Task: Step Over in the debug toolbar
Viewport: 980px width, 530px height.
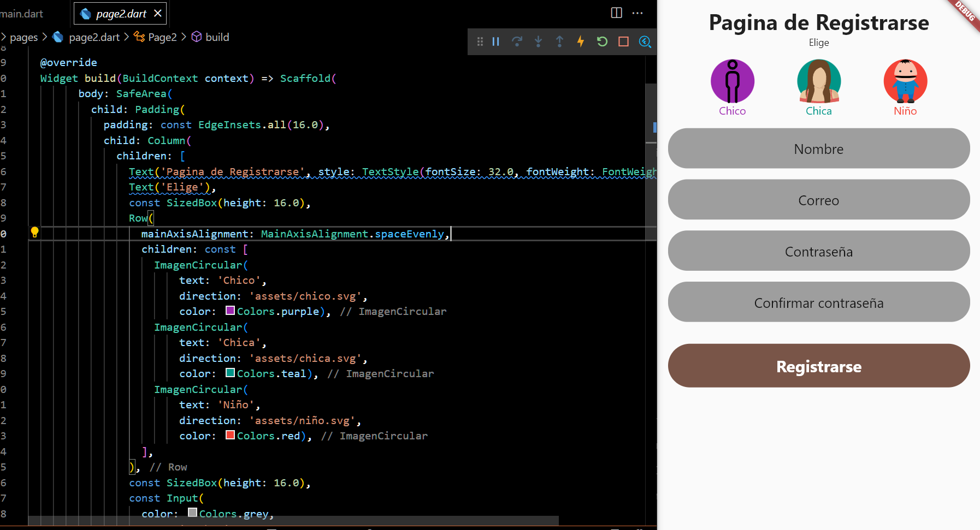Action: tap(517, 41)
